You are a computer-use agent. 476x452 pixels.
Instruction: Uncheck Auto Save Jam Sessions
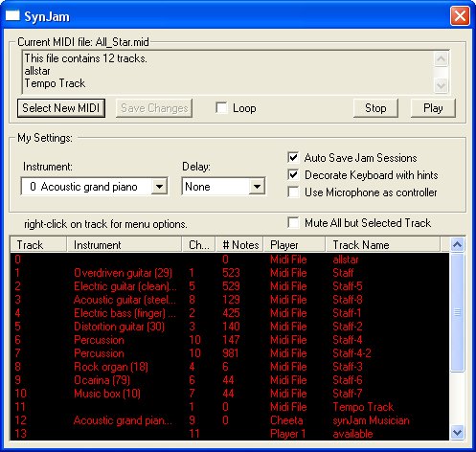293,157
